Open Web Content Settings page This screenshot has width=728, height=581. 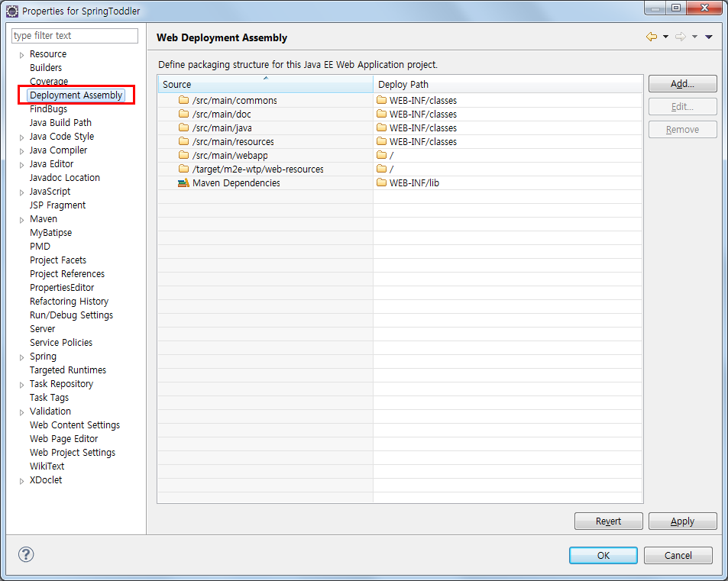(x=75, y=424)
